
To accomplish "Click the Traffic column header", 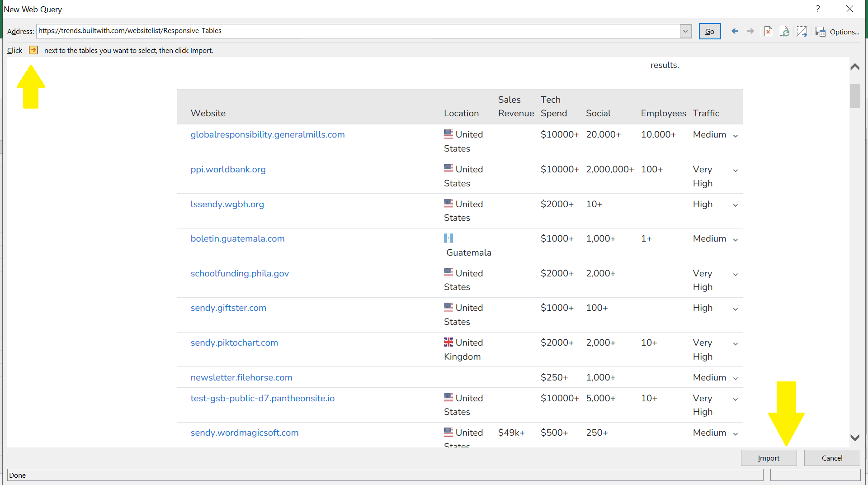I will point(706,113).
